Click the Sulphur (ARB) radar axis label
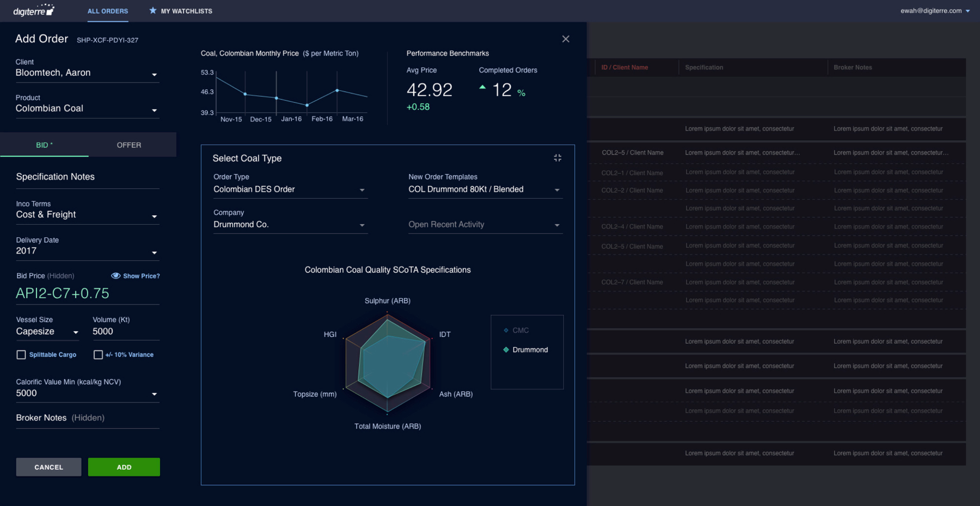The height and width of the screenshot is (506, 980). (388, 301)
